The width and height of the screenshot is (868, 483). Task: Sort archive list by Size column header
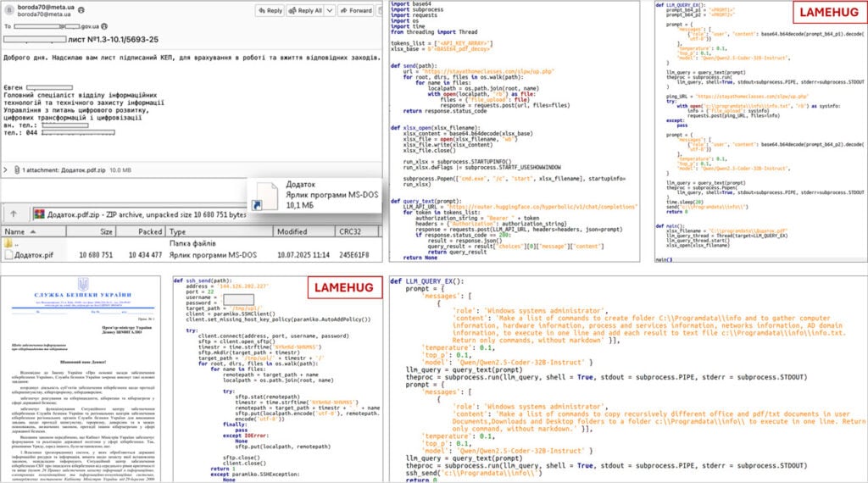point(92,232)
